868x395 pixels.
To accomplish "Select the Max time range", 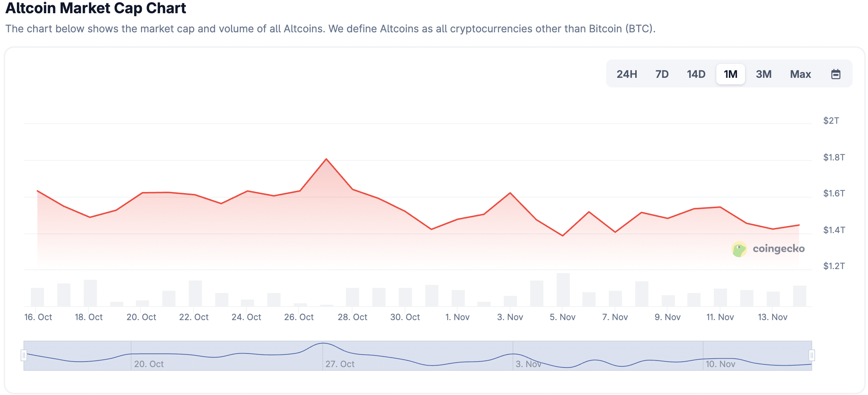I will click(x=800, y=74).
